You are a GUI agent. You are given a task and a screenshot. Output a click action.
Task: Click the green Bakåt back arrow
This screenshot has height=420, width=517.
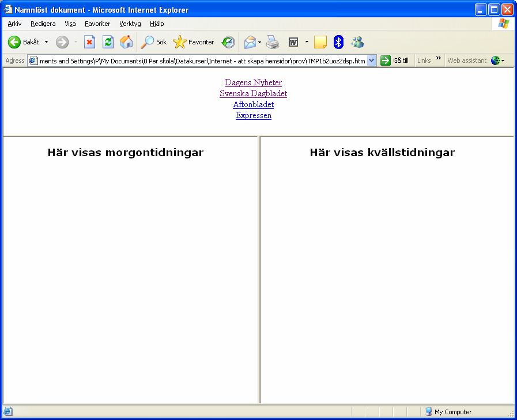tap(14, 42)
